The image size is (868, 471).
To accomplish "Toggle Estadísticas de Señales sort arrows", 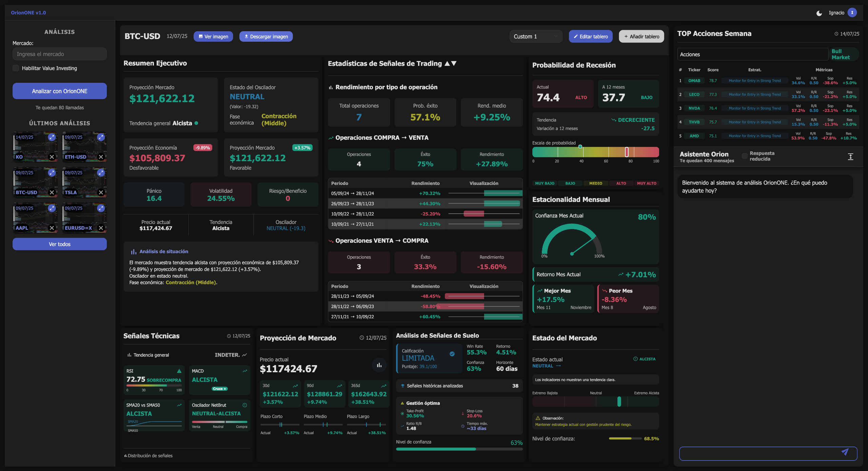I will (451, 63).
